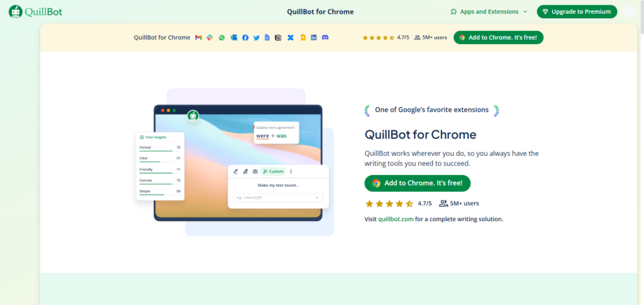Open the quillbot.com link
Image resolution: width=644 pixels, height=305 pixels.
(x=396, y=219)
